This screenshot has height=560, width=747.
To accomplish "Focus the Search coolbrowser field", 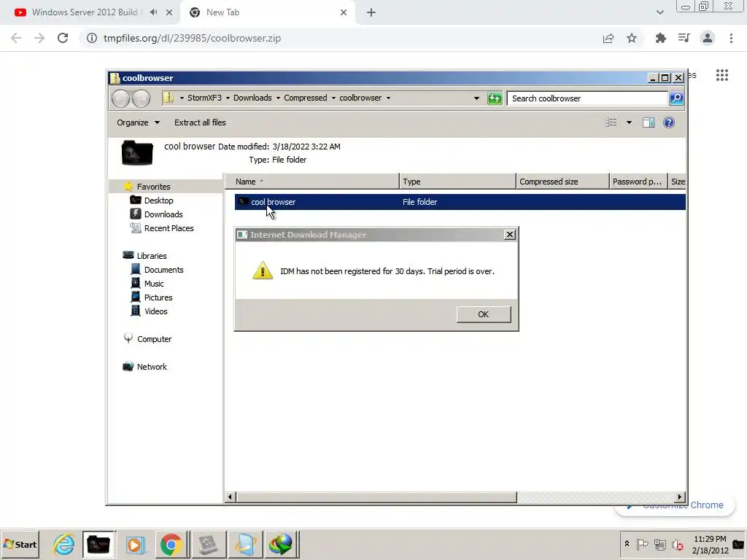I will (x=587, y=98).
